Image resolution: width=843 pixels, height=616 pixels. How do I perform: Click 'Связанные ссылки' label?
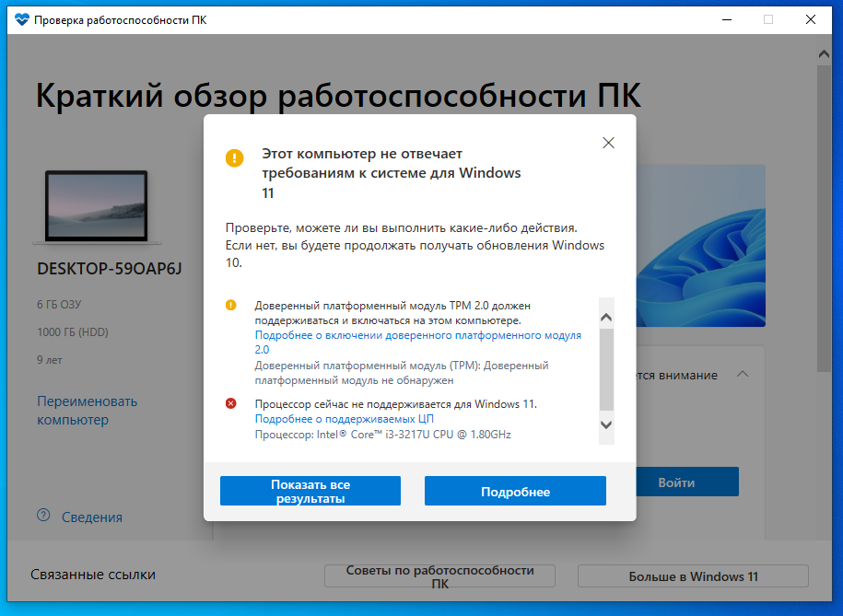pyautogui.click(x=93, y=575)
